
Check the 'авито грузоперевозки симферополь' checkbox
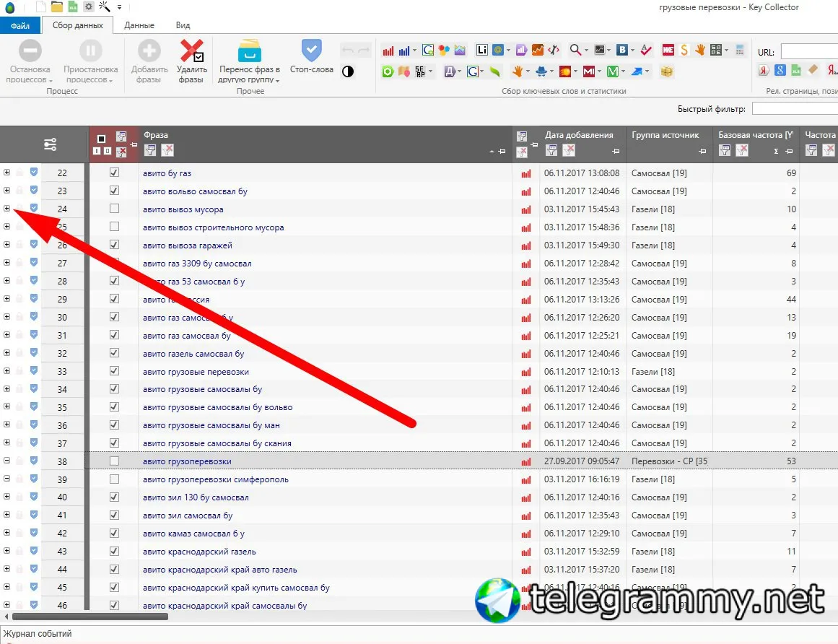[x=114, y=479]
